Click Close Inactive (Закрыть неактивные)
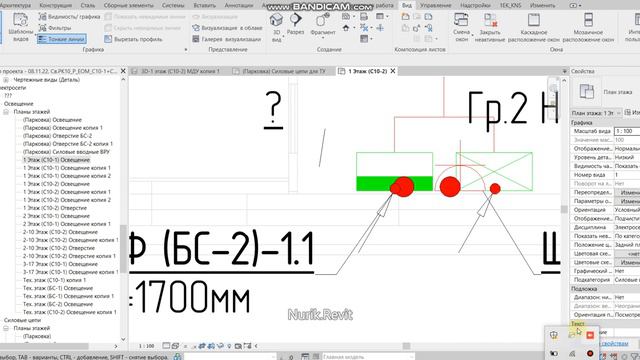Screen dimensions: 640x360 pyautogui.click(x=490, y=27)
